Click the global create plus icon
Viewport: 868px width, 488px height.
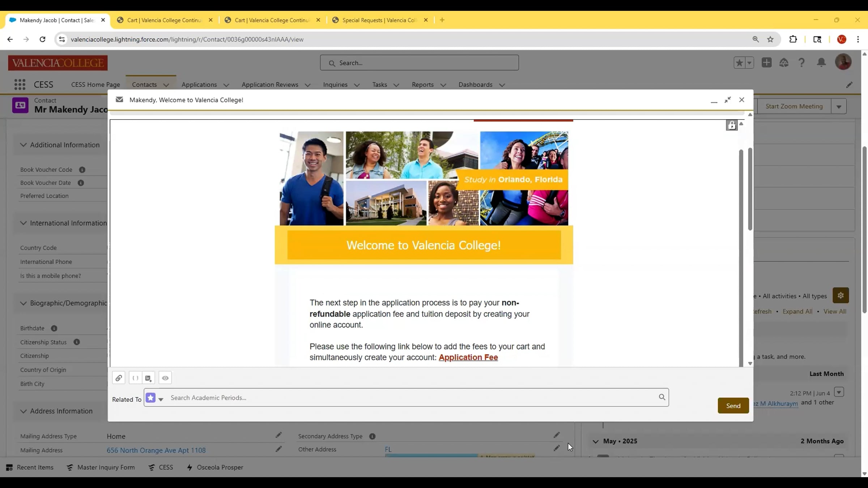coord(766,63)
